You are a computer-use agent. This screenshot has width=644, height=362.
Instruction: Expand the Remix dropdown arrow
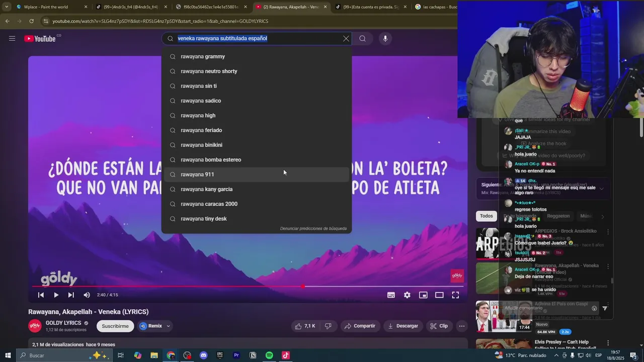click(168, 326)
